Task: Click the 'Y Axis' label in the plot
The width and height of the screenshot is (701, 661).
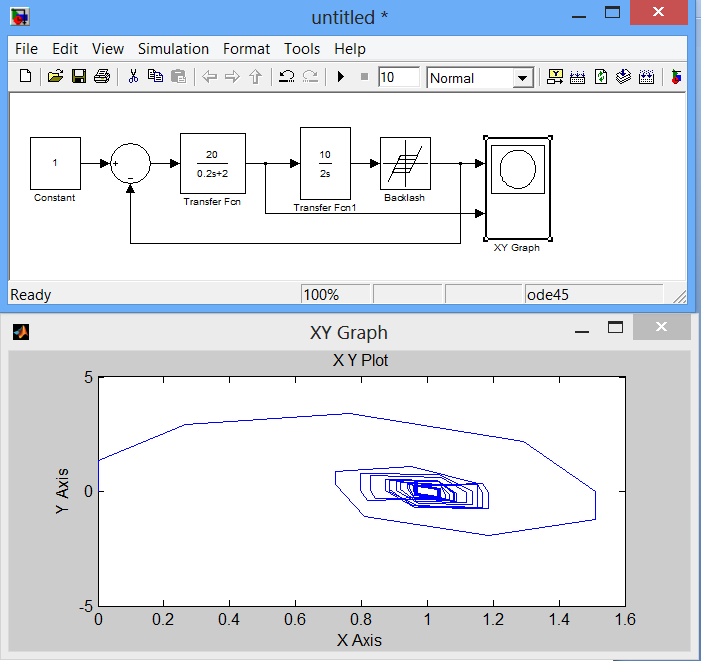Action: click(x=63, y=491)
